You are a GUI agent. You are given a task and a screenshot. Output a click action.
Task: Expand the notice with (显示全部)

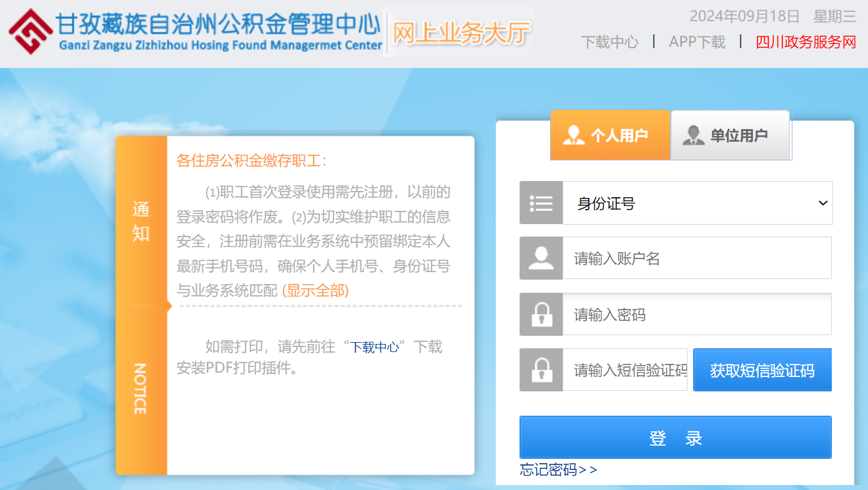pyautogui.click(x=315, y=290)
